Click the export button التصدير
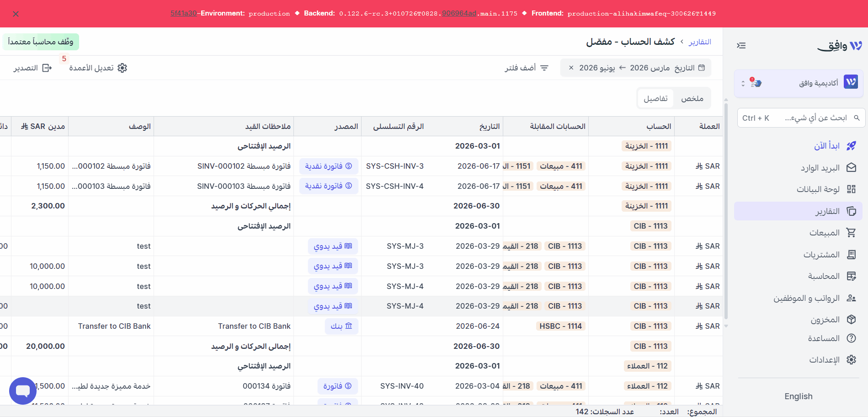This screenshot has height=417, width=868. [x=32, y=68]
